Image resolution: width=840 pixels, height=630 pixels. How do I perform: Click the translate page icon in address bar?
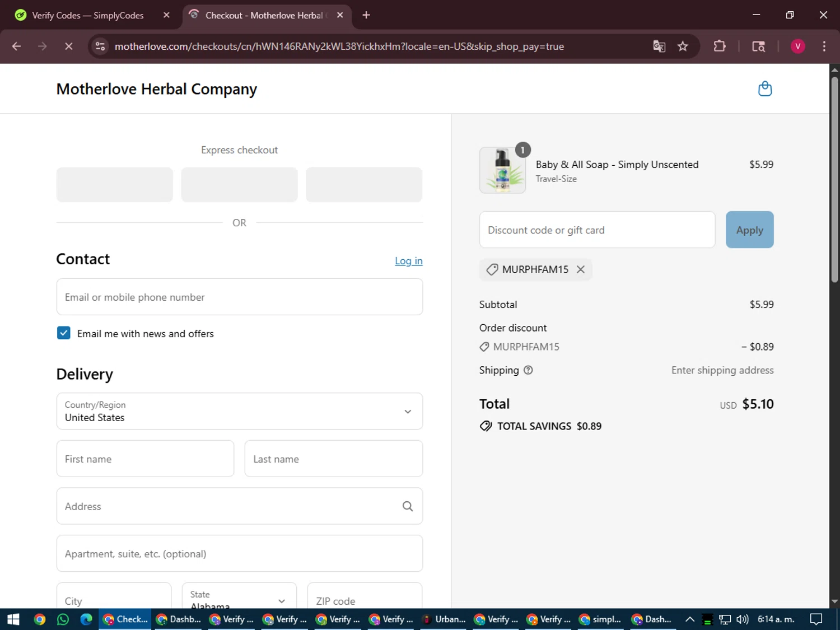[x=659, y=46]
